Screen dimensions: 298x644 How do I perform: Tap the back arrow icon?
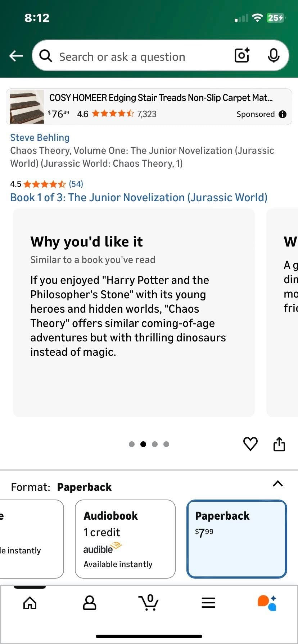pyautogui.click(x=16, y=56)
